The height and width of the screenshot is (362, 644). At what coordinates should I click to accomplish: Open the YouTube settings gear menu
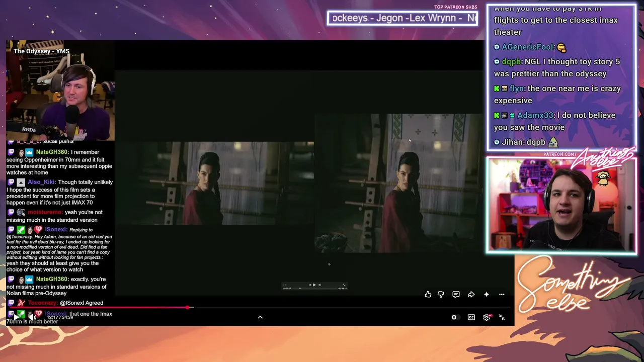tap(487, 317)
